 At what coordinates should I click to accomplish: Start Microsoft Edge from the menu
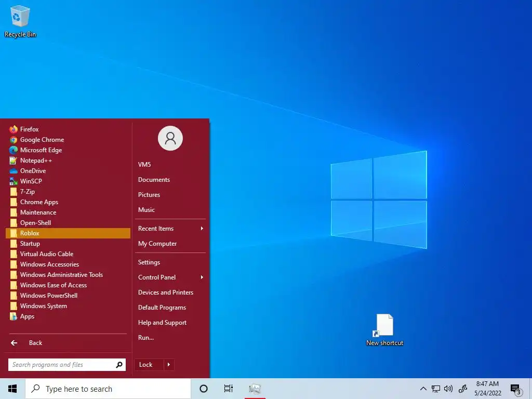[x=68, y=150]
